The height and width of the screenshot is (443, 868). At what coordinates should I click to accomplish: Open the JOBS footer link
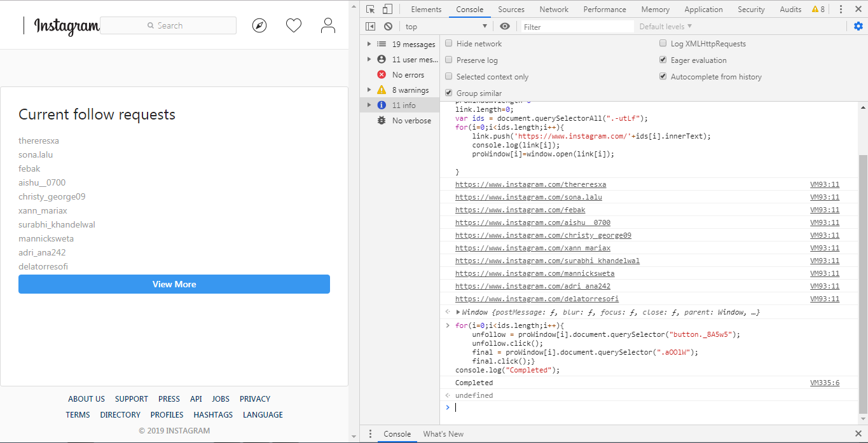click(x=221, y=399)
